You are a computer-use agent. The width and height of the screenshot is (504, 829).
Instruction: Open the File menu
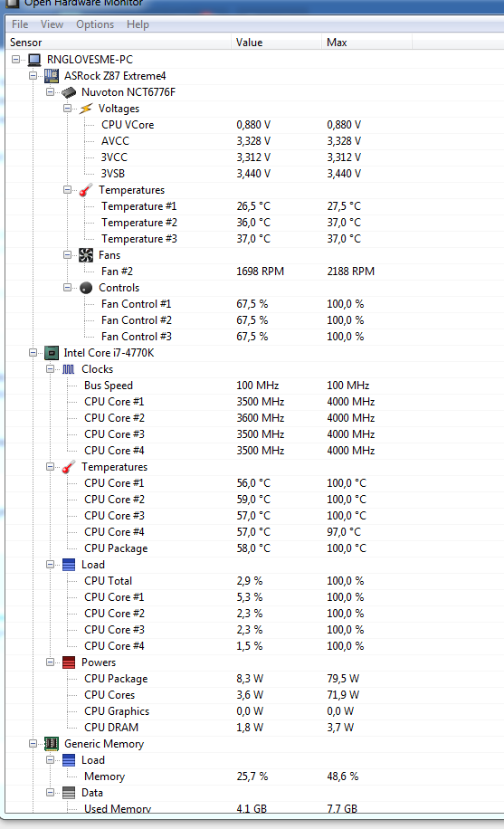coord(20,24)
